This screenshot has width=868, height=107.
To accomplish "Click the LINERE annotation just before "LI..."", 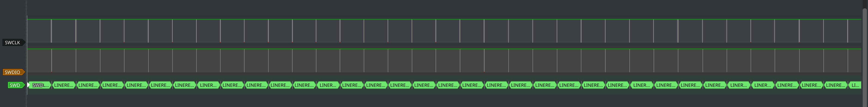I will click(835, 85).
